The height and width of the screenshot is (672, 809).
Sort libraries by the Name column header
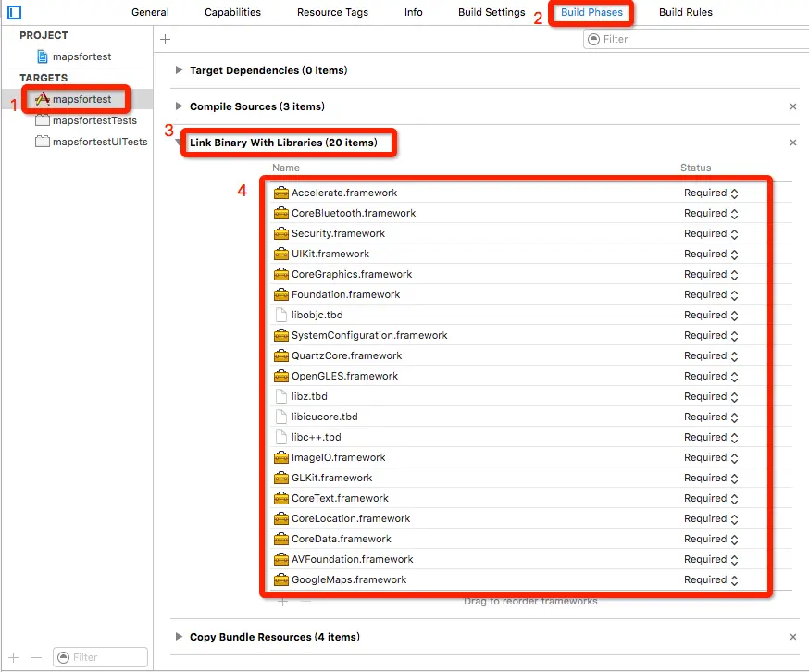(x=286, y=168)
